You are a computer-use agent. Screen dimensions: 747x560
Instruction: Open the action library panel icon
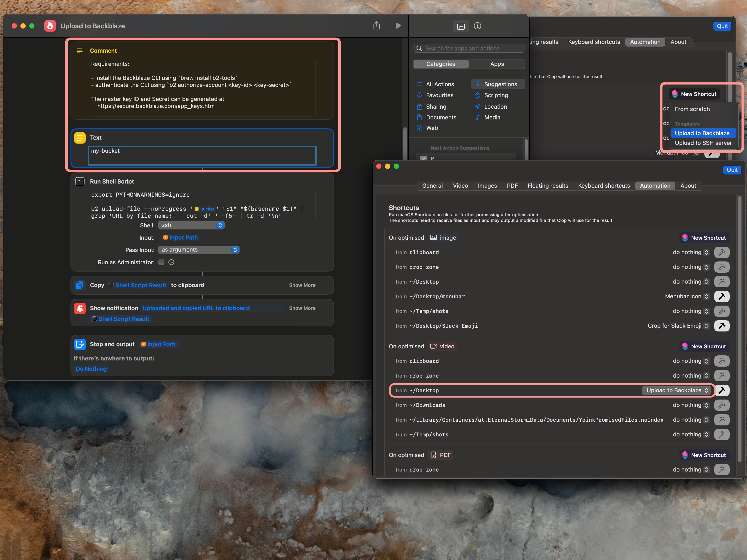point(461,26)
